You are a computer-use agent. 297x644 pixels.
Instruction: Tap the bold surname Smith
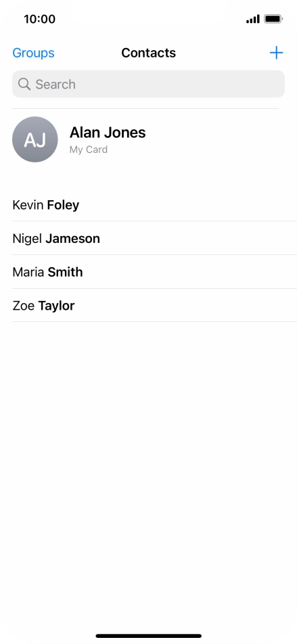(x=66, y=272)
